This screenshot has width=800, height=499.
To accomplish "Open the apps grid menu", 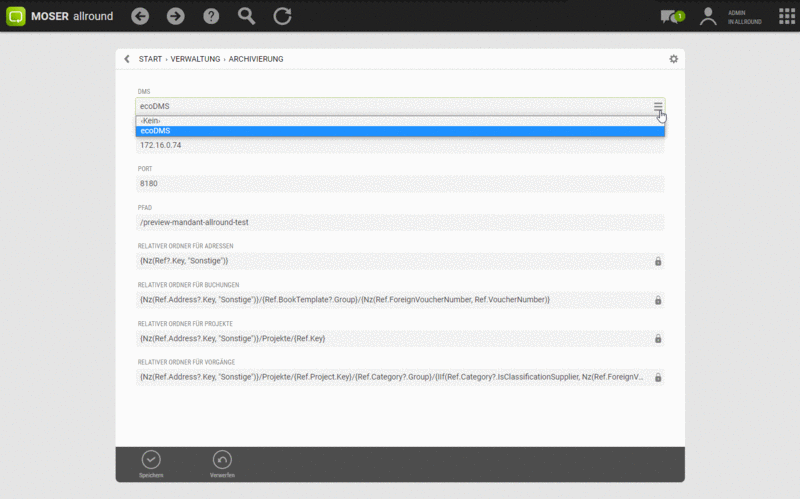I will pos(787,16).
